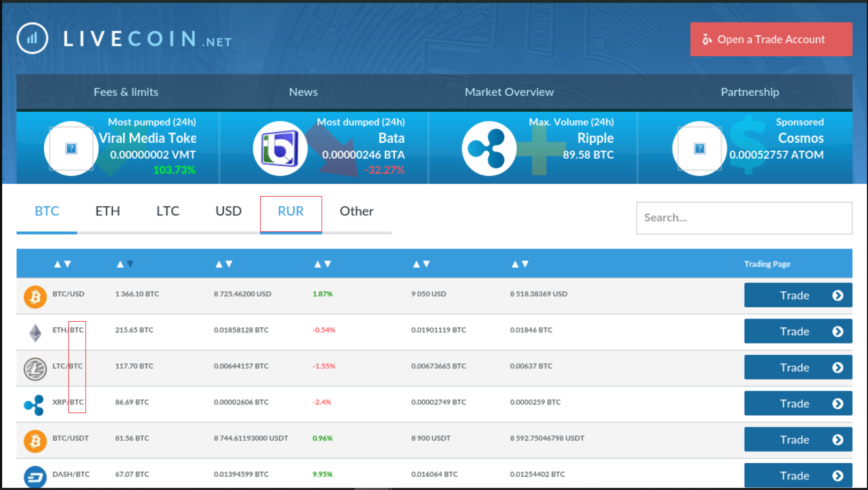The width and height of the screenshot is (868, 490).
Task: Select the RUR market tab
Action: coord(291,212)
